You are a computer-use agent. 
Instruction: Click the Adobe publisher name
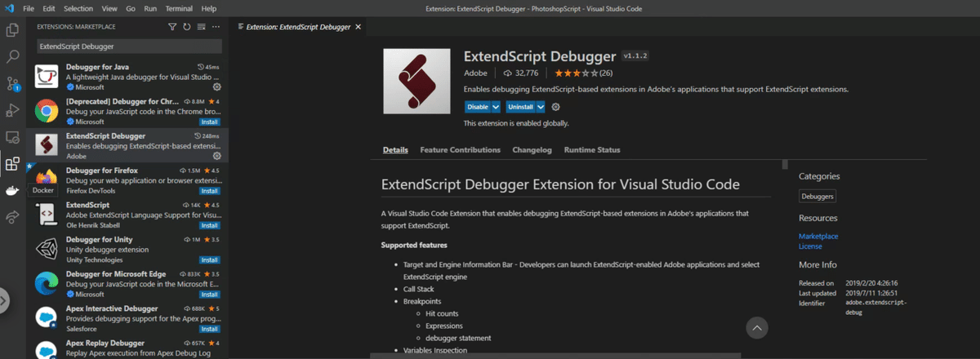point(475,73)
